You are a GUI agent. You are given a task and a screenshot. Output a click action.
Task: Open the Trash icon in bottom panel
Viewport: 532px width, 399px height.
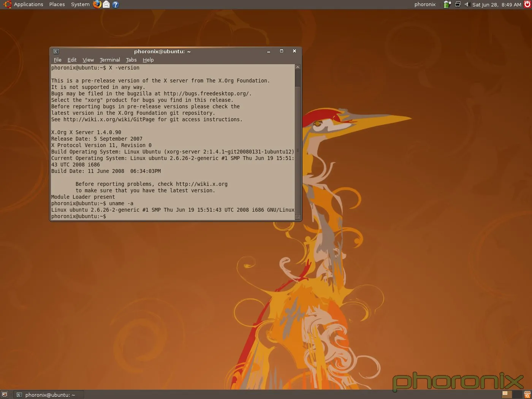[x=527, y=394]
